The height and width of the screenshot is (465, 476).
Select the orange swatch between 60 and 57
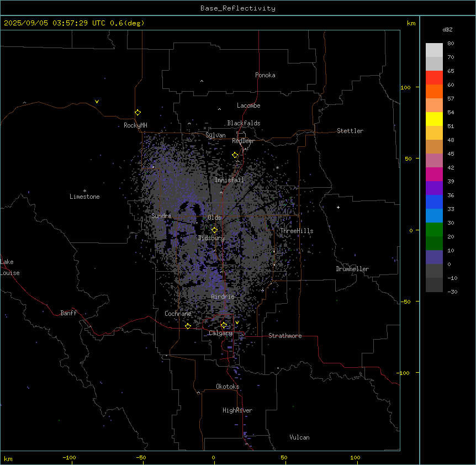tap(434, 91)
